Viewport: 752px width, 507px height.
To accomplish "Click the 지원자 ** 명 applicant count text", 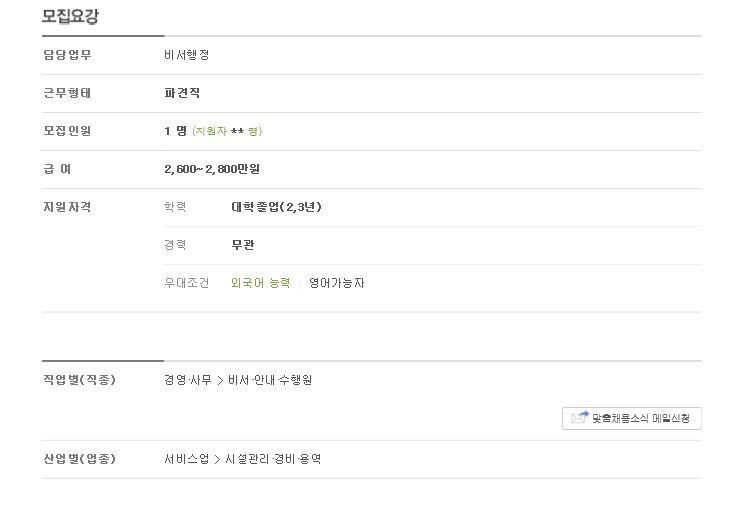I will coord(227,131).
